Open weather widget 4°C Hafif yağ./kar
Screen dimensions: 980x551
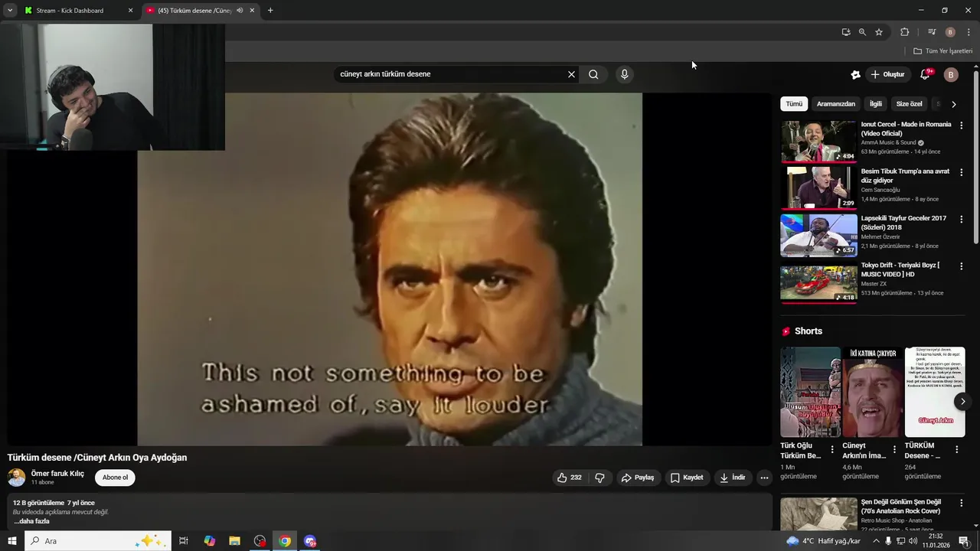(x=824, y=541)
